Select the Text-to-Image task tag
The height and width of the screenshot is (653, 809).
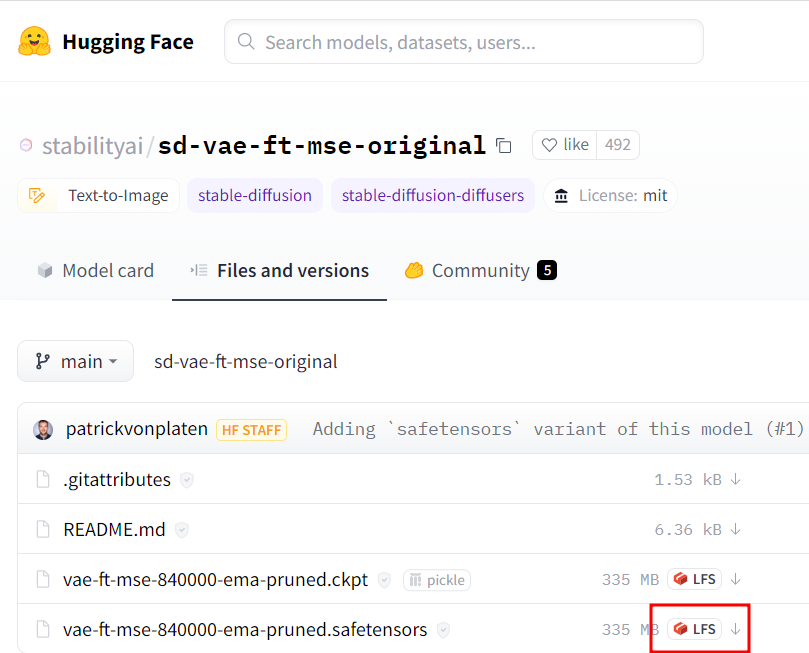click(x=99, y=195)
